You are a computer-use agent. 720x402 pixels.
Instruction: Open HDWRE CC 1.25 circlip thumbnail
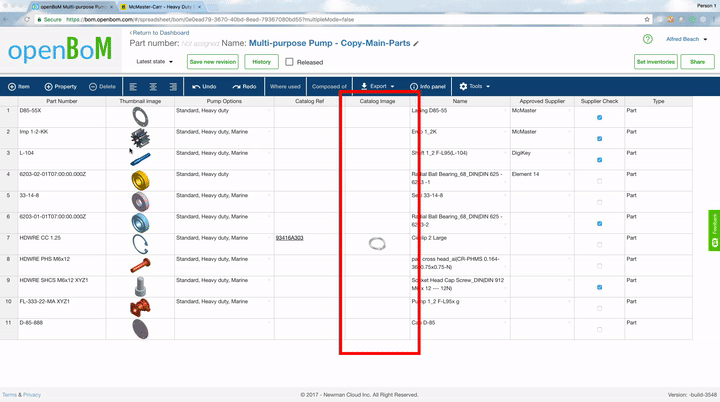(140, 244)
